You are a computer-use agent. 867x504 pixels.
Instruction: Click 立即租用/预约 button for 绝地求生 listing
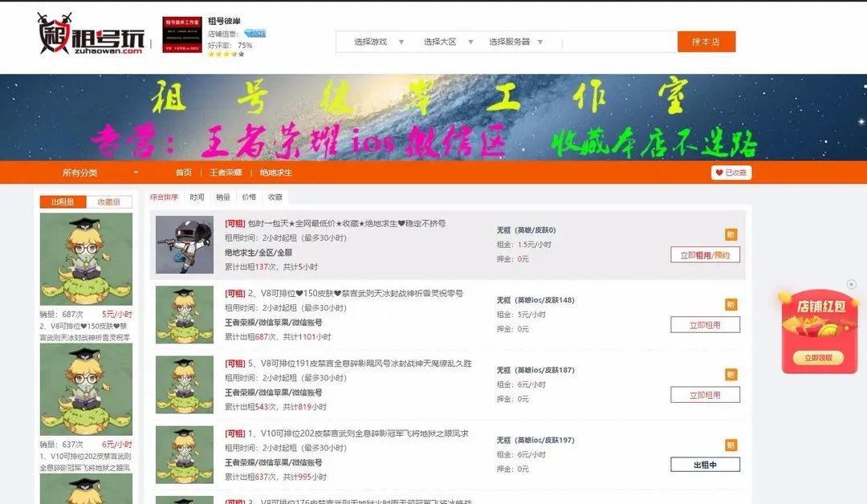705,254
